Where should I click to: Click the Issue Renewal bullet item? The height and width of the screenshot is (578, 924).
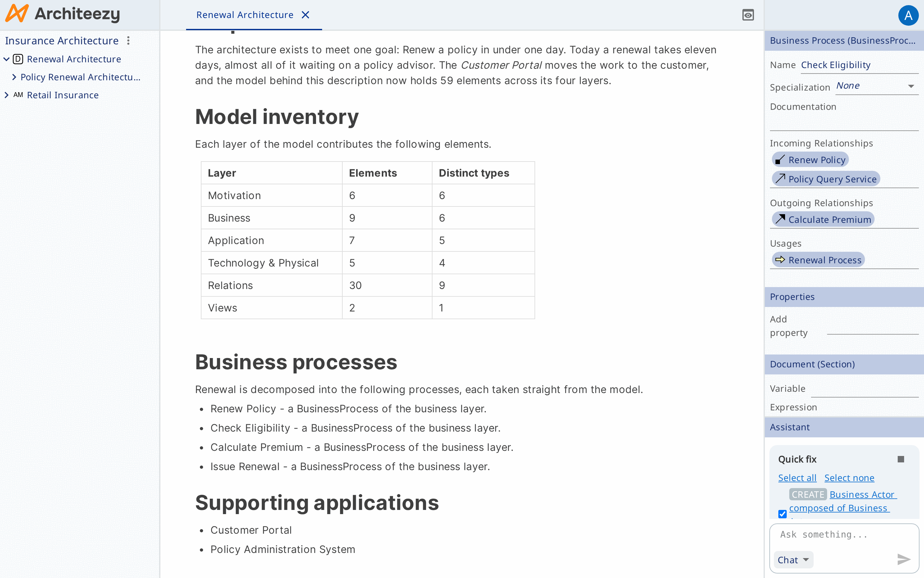350,467
